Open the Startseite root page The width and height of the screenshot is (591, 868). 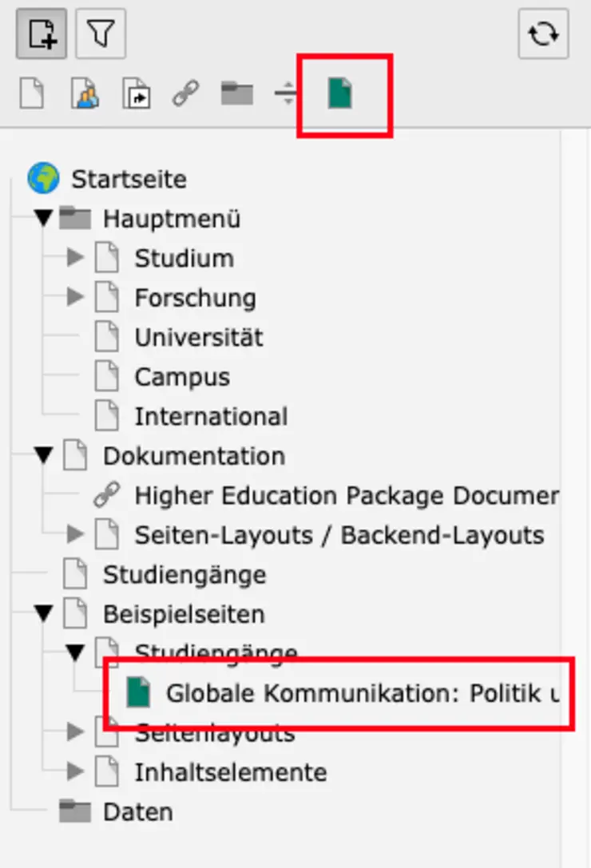(129, 179)
